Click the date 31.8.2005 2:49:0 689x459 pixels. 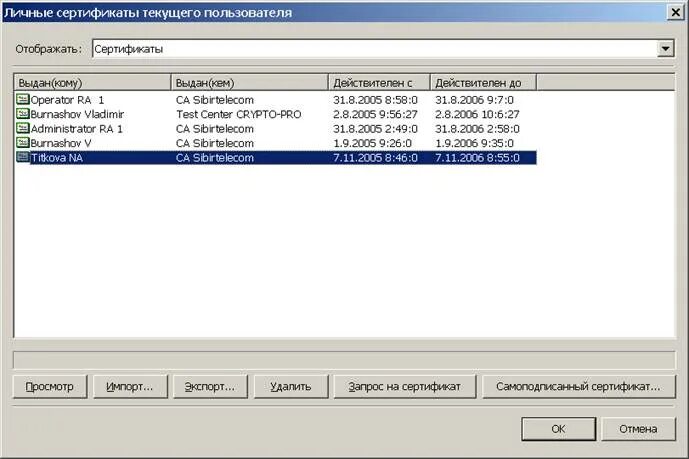pyautogui.click(x=375, y=129)
